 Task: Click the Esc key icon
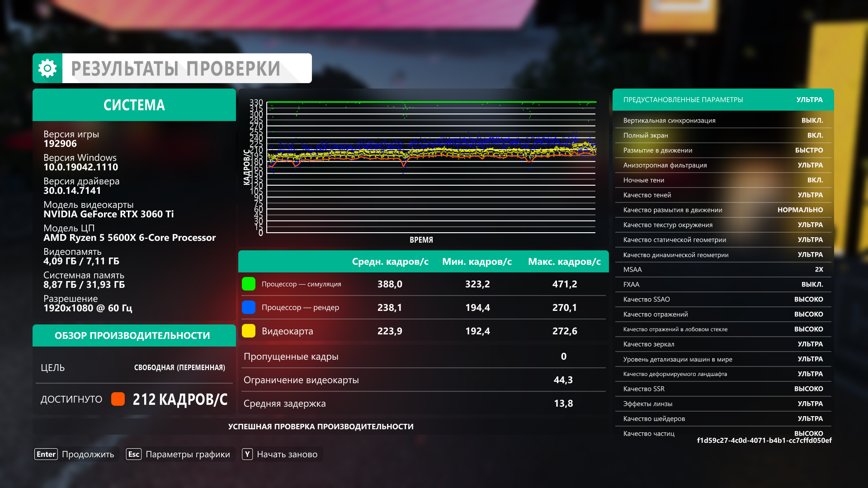point(134,454)
